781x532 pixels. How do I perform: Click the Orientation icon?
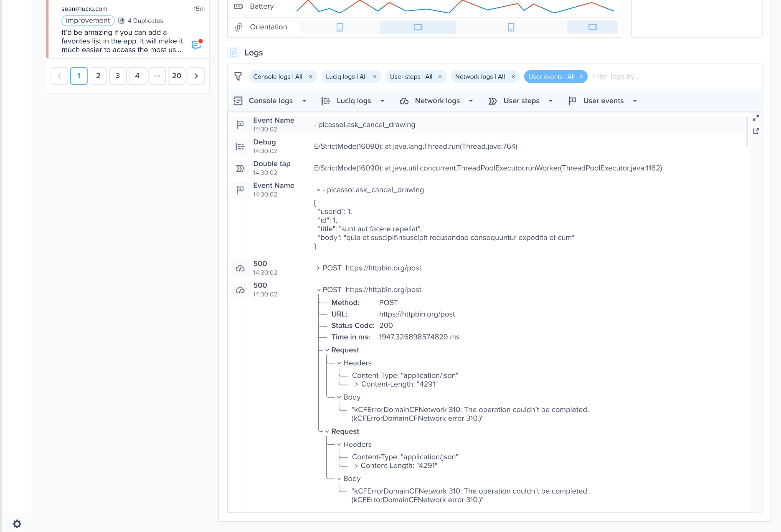[238, 27]
